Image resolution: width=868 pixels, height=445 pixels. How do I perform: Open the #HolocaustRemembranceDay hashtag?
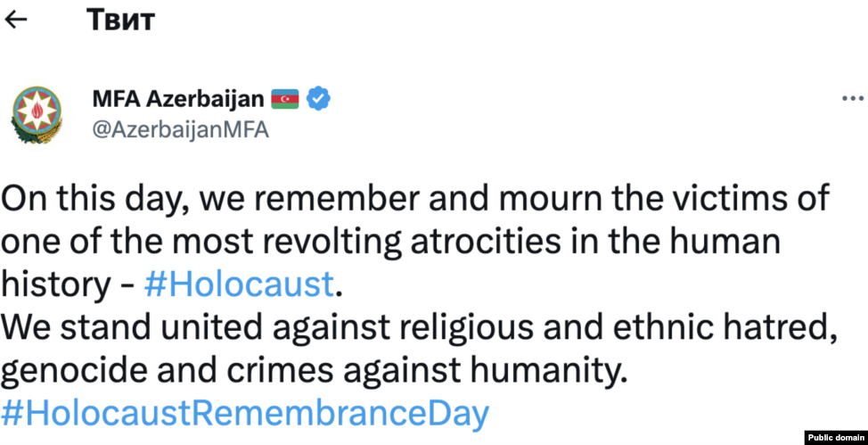point(245,413)
